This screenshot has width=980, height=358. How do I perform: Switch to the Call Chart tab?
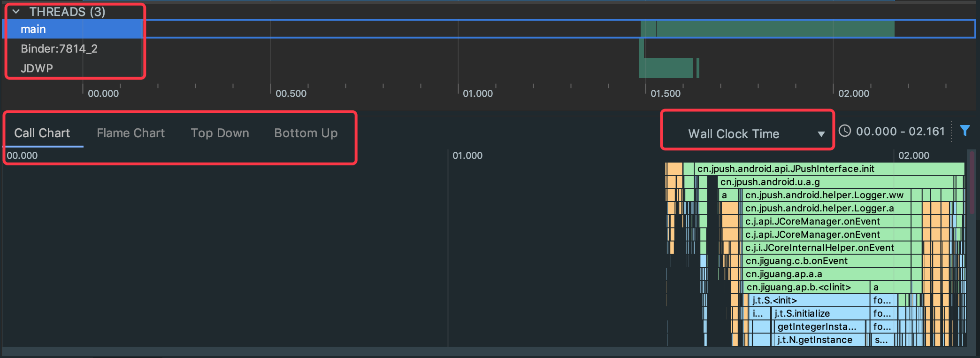(x=42, y=133)
